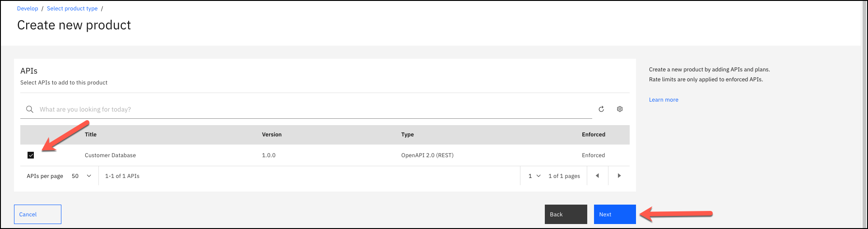Sort by the Title column header

pyautogui.click(x=91, y=135)
